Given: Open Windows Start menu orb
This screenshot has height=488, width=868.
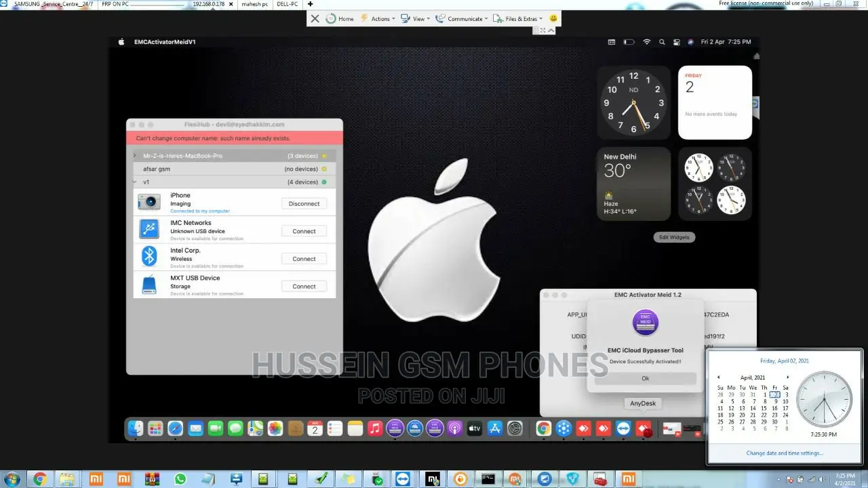Looking at the screenshot, I should pos(12,479).
